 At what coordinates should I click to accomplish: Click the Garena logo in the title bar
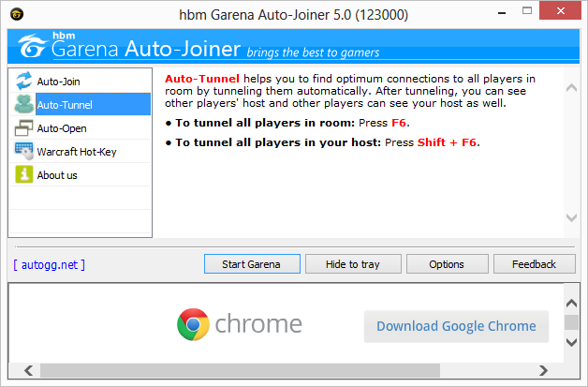point(17,14)
